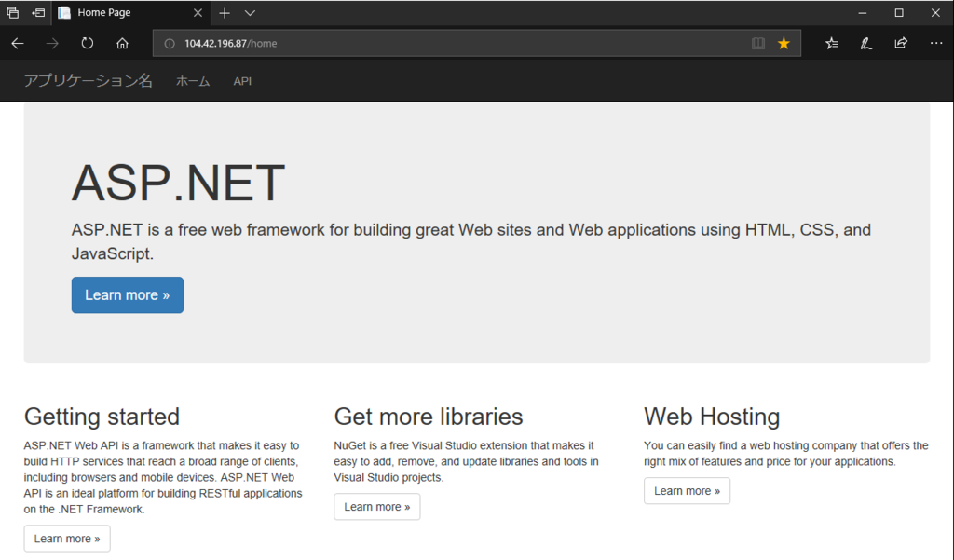Screen dimensions: 954x560
Task: Click the アプリケーション名 brand link
Action: (89, 80)
